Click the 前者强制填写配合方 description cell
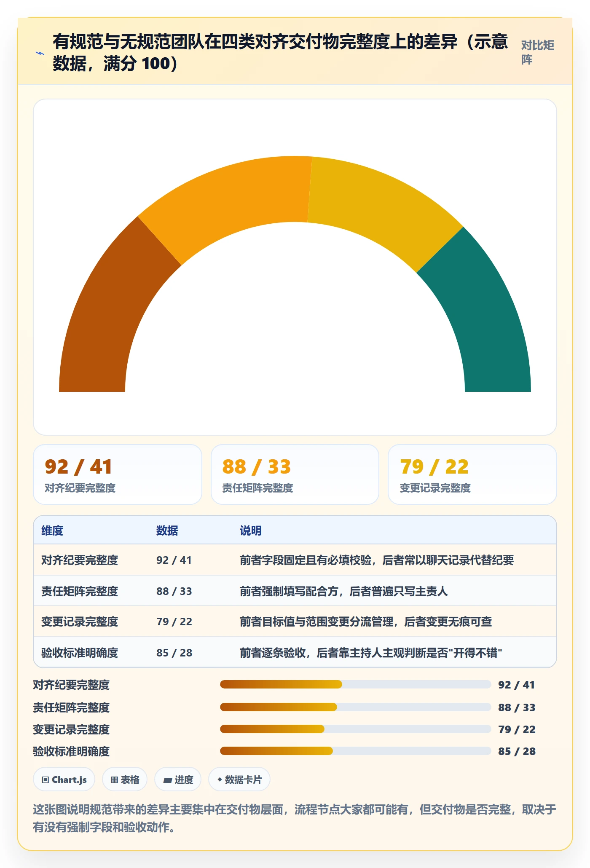The width and height of the screenshot is (590, 868). pyautogui.click(x=344, y=591)
